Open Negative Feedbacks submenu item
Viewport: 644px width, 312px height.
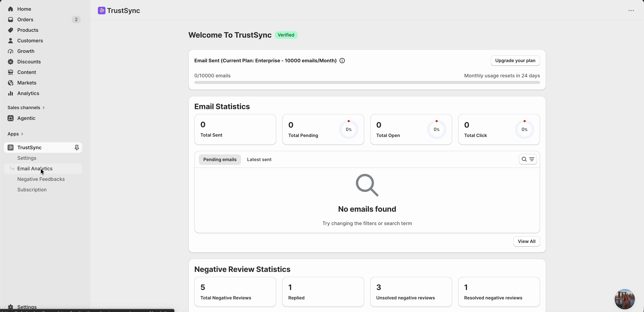(x=41, y=179)
